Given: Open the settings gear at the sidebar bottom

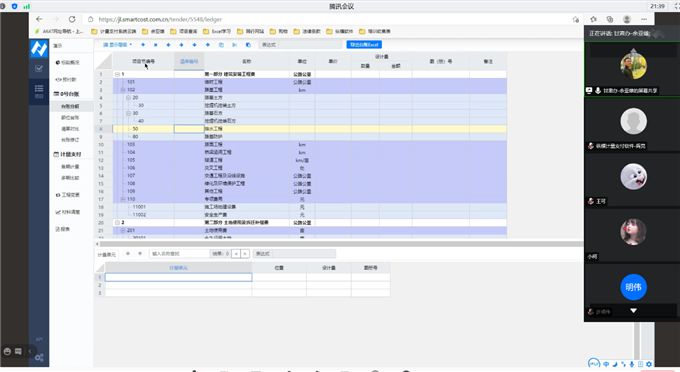Looking at the screenshot, I should pyautogui.click(x=39, y=358).
